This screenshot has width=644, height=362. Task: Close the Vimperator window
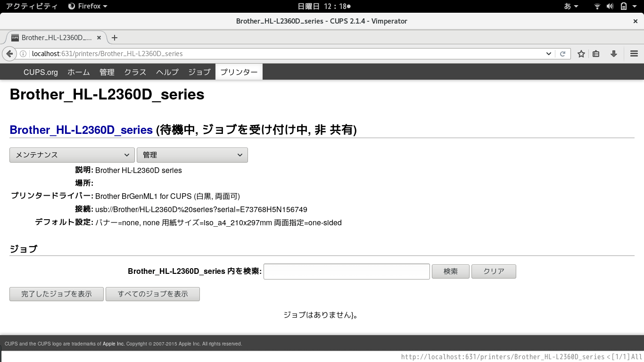pyautogui.click(x=636, y=21)
